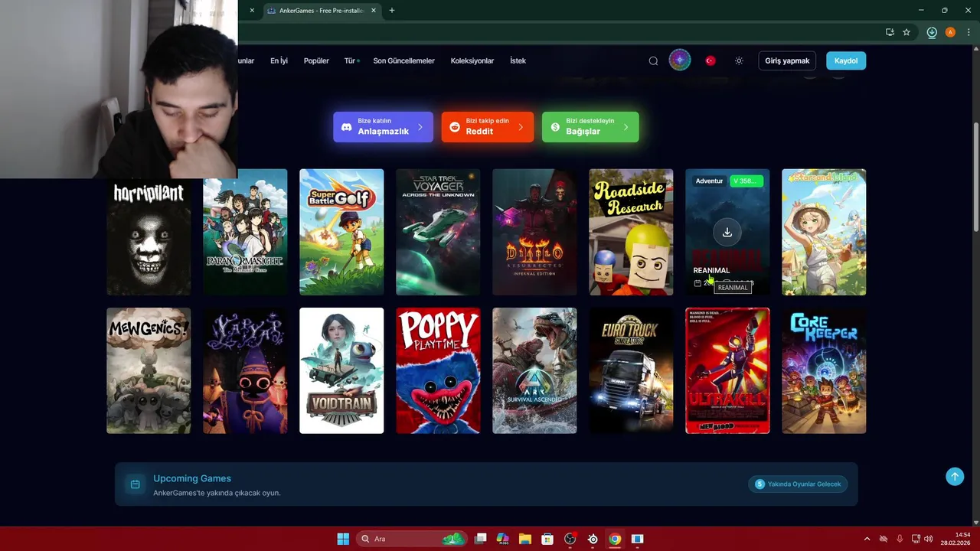This screenshot has width=980, height=551.
Task: Expand the Tür genre menu
Action: (x=351, y=60)
